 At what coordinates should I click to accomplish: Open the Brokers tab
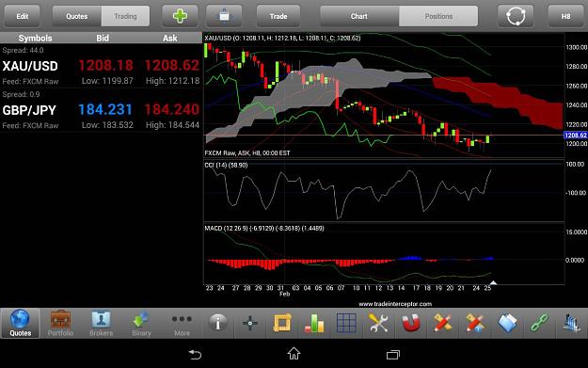click(x=101, y=323)
